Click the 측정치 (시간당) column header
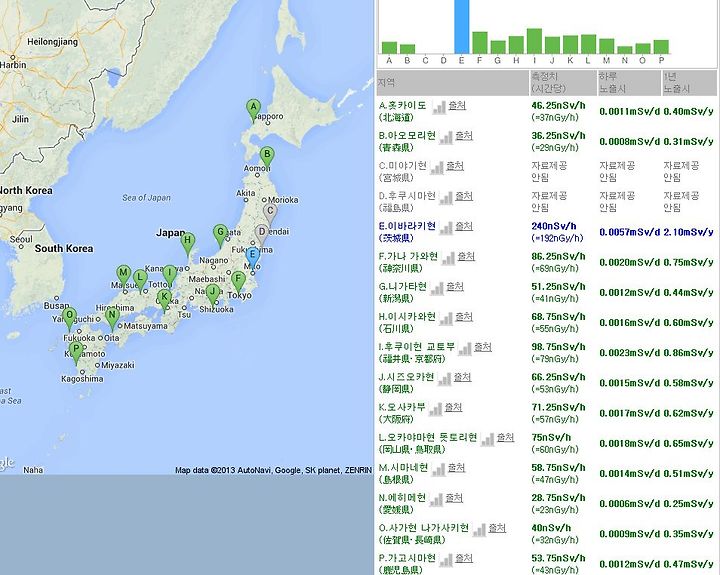The width and height of the screenshot is (720, 575). [x=563, y=83]
